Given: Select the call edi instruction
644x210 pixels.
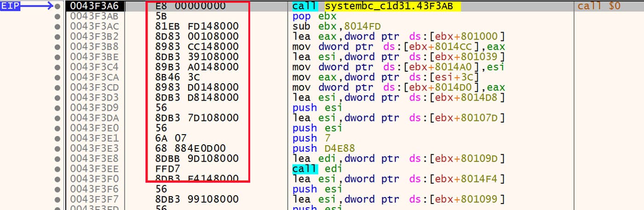Looking at the screenshot, I should point(318,169).
